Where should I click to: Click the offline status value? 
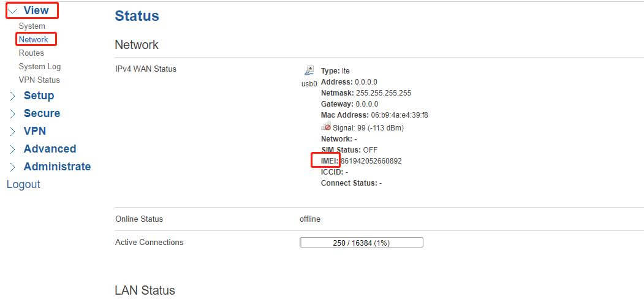pos(310,219)
